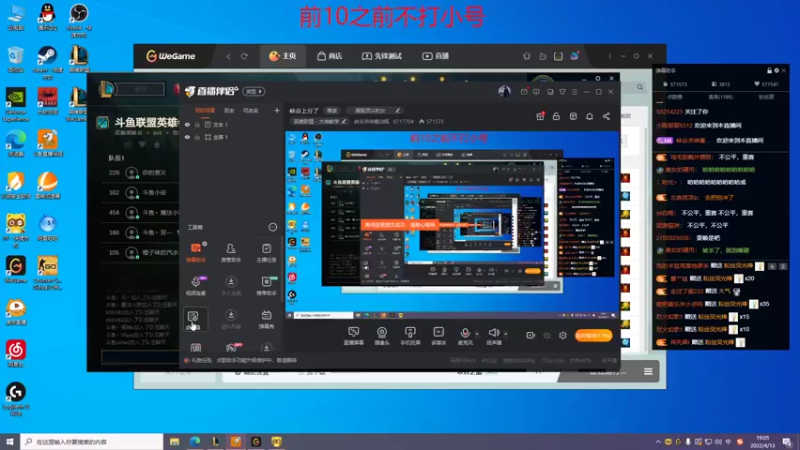Click the 修改 button next to stream title
Viewport: 800px width, 450px height.
tap(332, 110)
